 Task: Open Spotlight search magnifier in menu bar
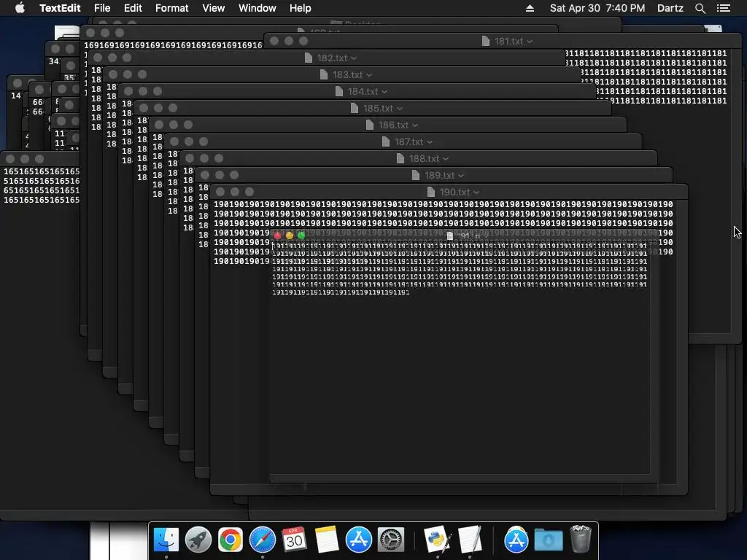click(700, 8)
